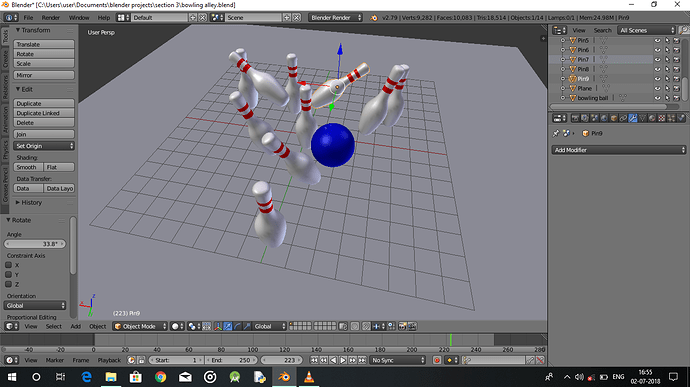
Task: Jump to the end frame of the timeline
Action: click(x=362, y=360)
